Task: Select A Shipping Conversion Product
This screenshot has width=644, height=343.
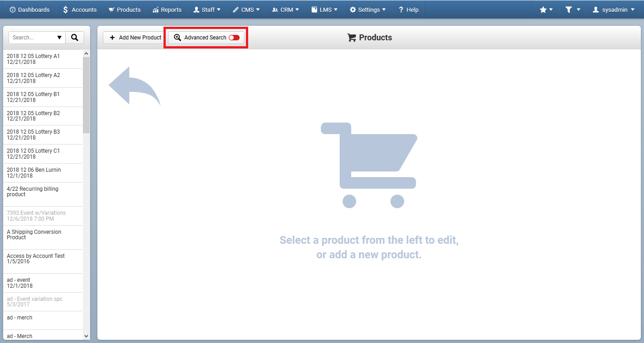Action: [43, 237]
